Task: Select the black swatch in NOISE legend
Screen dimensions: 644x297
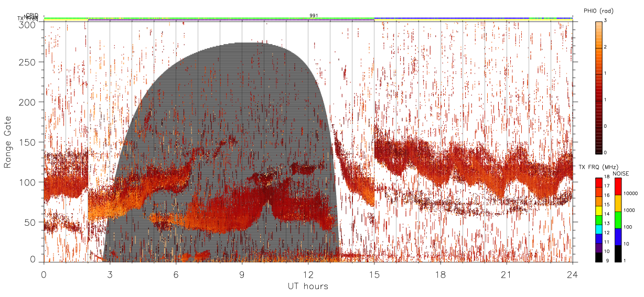Action: pos(617,254)
